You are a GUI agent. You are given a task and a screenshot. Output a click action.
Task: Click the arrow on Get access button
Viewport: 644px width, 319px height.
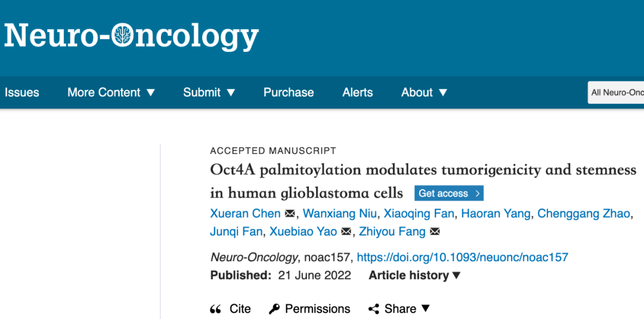(x=477, y=193)
